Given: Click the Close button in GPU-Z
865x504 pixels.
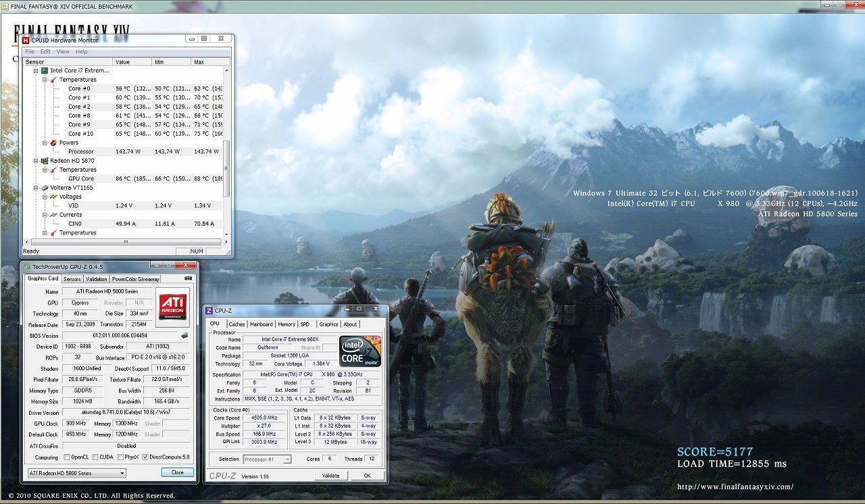Looking at the screenshot, I should [x=178, y=473].
